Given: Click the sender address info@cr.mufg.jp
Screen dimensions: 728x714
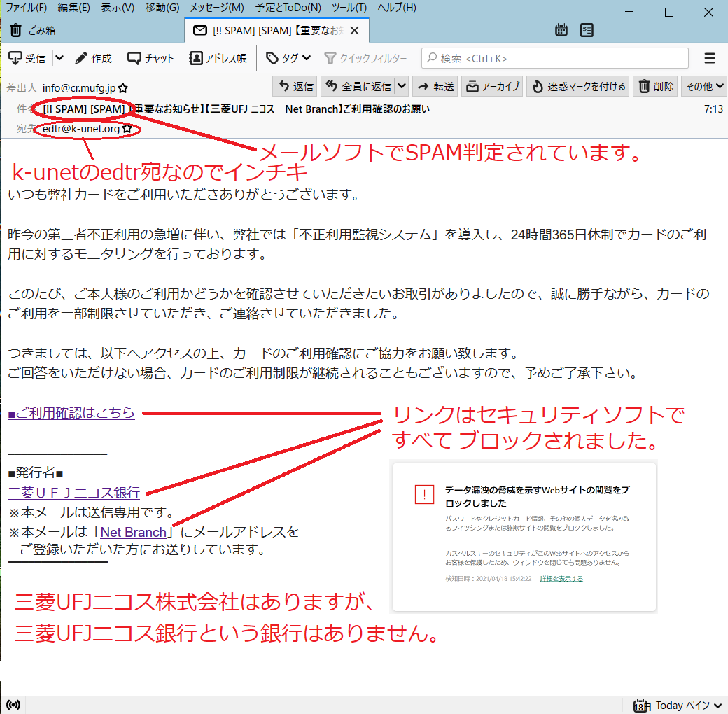Looking at the screenshot, I should pyautogui.click(x=79, y=87).
